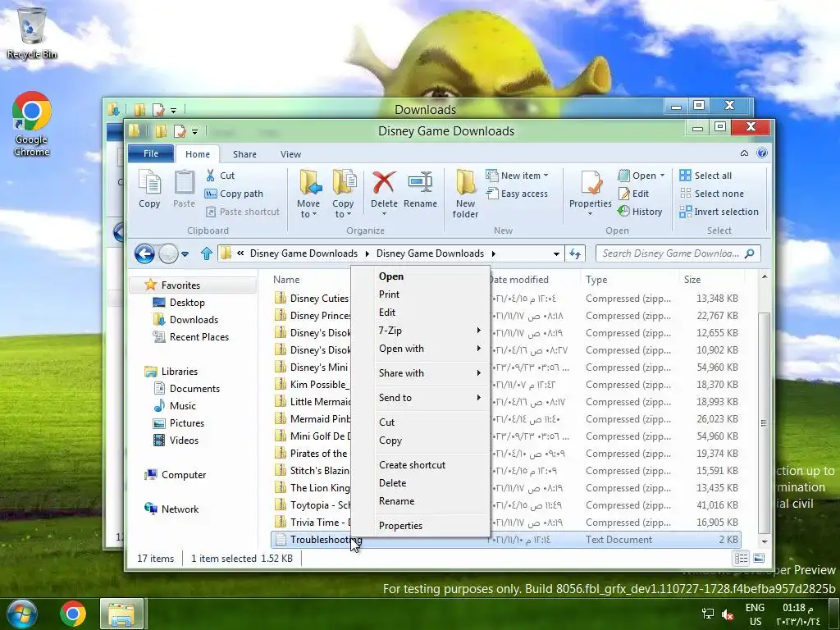Switch to large icons view in status bar
This screenshot has height=630, width=840.
coord(759,559)
